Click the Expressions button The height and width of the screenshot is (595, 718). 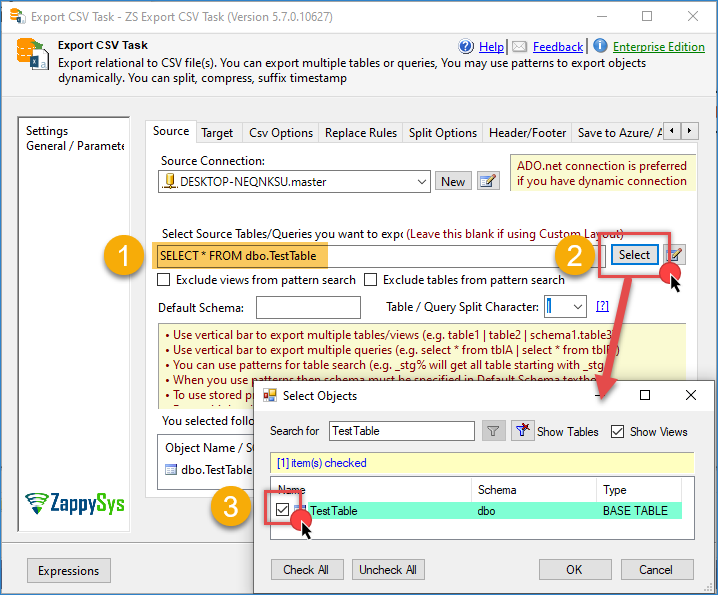[x=69, y=571]
